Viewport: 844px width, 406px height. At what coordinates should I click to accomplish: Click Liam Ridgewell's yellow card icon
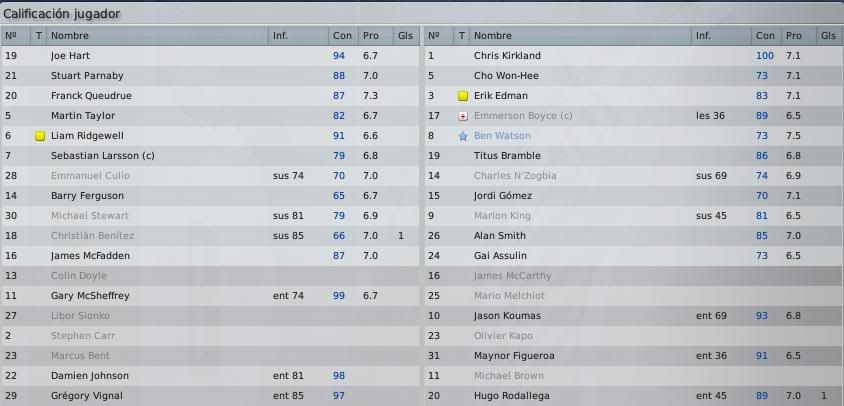click(39, 136)
